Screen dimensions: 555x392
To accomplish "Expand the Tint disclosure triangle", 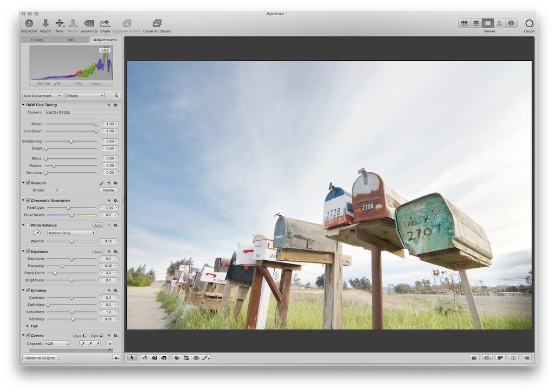I will click(28, 326).
